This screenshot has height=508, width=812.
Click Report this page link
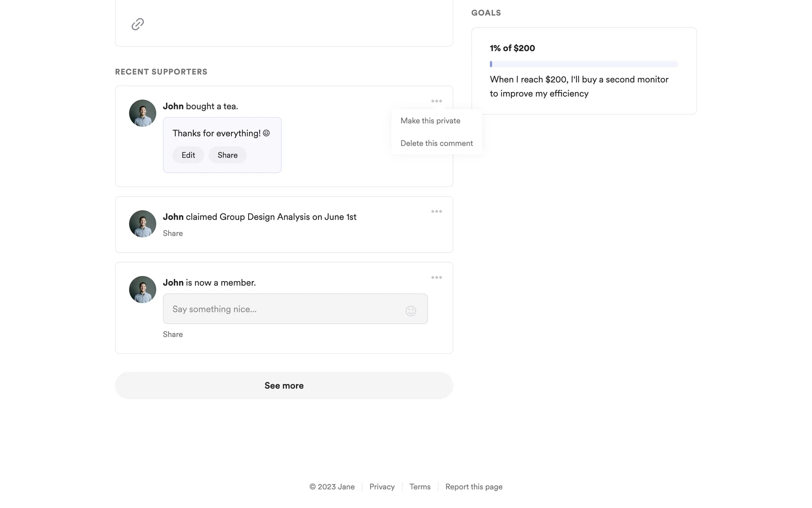(x=474, y=487)
